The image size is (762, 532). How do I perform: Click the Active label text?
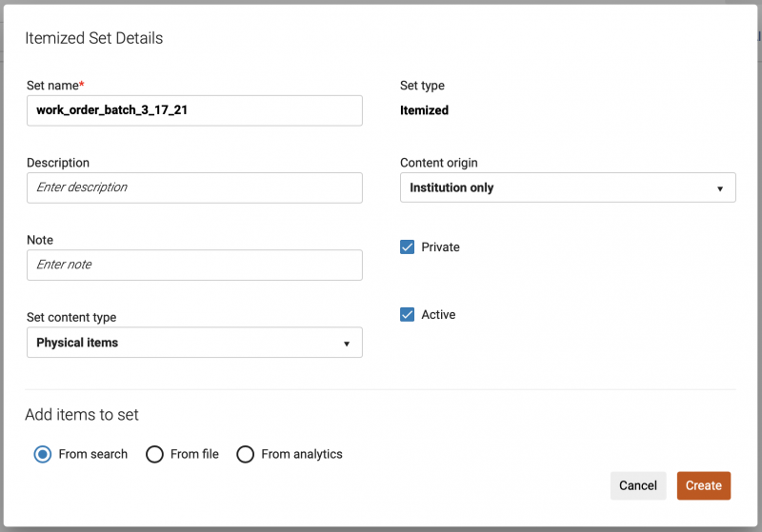(x=438, y=315)
